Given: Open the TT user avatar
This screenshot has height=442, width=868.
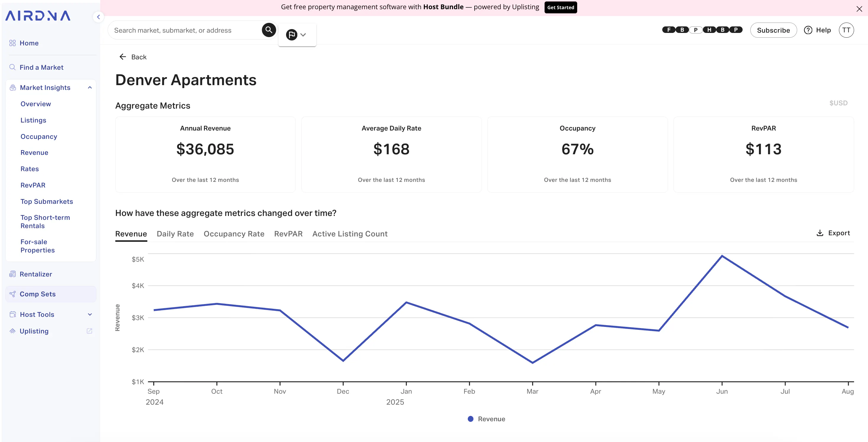Looking at the screenshot, I should (846, 30).
